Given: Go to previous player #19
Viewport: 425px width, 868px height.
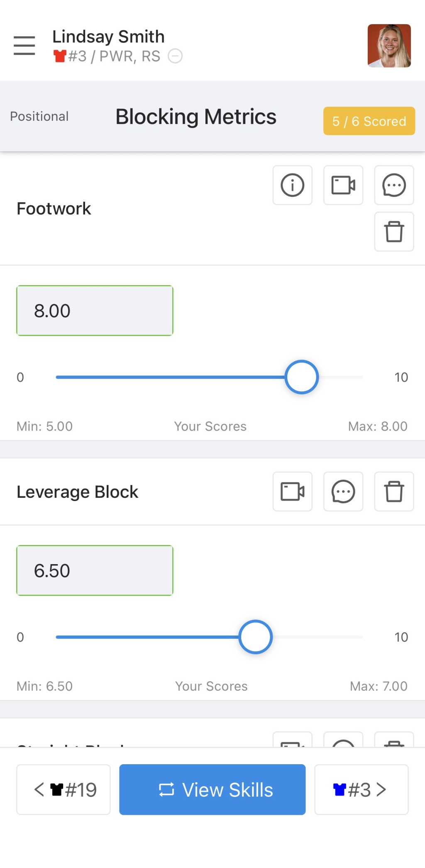Looking at the screenshot, I should point(64,790).
